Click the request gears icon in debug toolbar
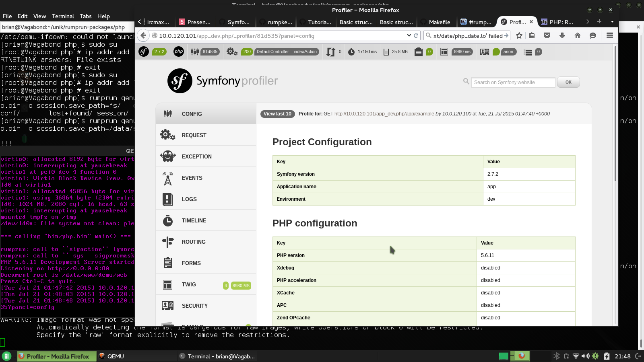Image resolution: width=644 pixels, height=362 pixels. point(232,51)
